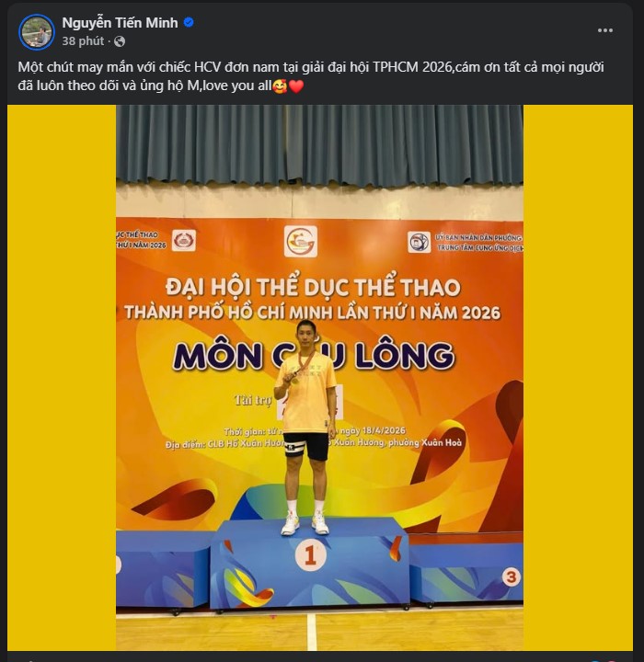Click the yellow area left of the photo
Screen dimensions: 644x662
(62, 377)
